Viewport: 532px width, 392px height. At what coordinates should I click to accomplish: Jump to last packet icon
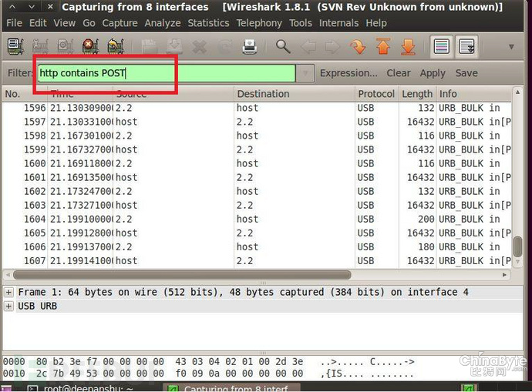coord(408,47)
